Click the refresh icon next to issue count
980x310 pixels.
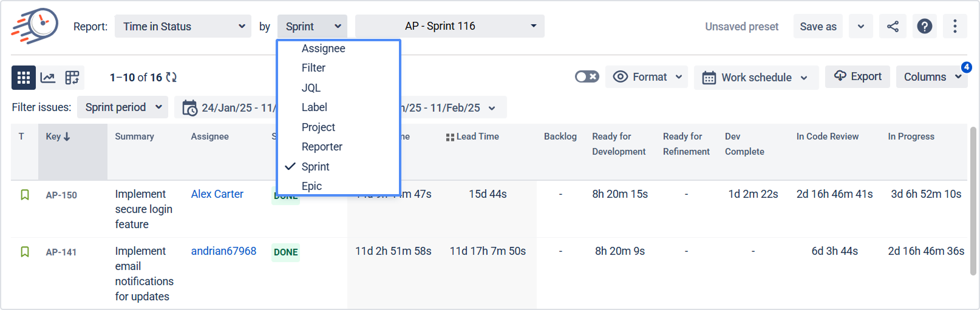[x=171, y=78]
